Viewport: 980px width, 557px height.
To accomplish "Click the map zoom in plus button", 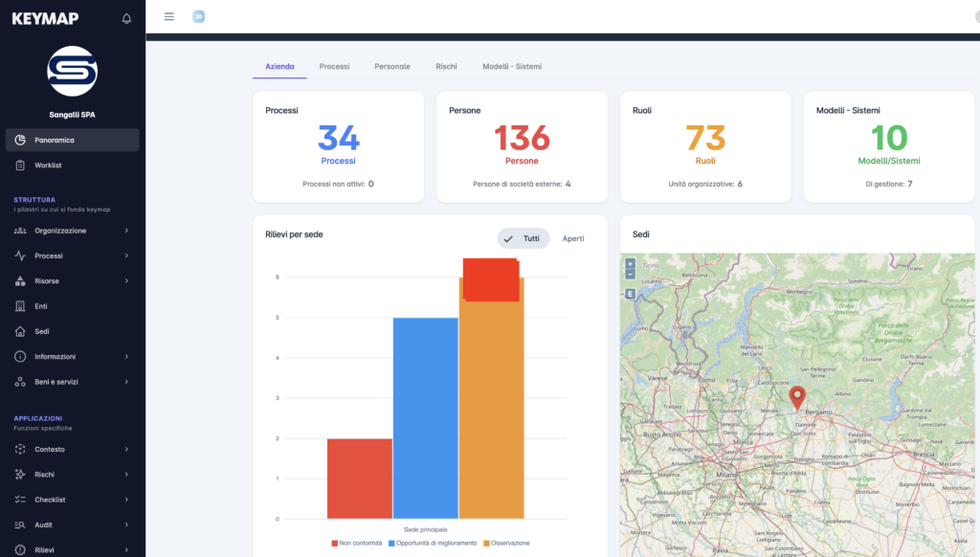I will tap(630, 263).
